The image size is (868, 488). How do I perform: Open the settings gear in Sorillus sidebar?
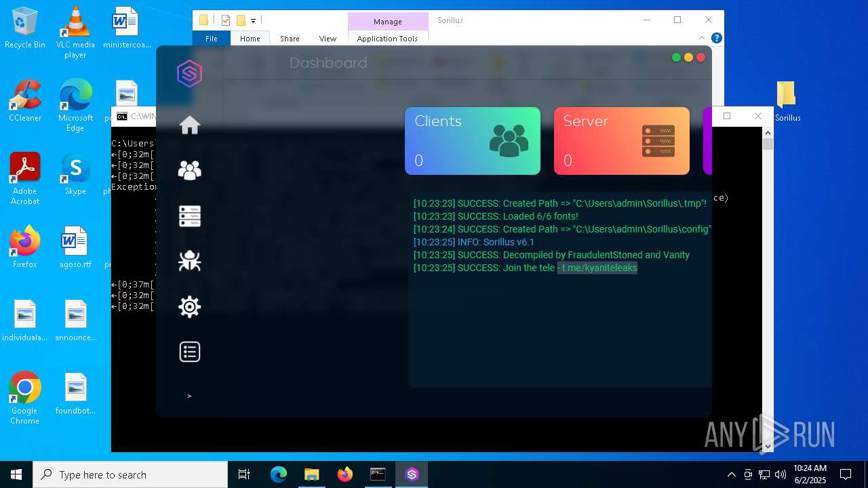click(x=190, y=306)
